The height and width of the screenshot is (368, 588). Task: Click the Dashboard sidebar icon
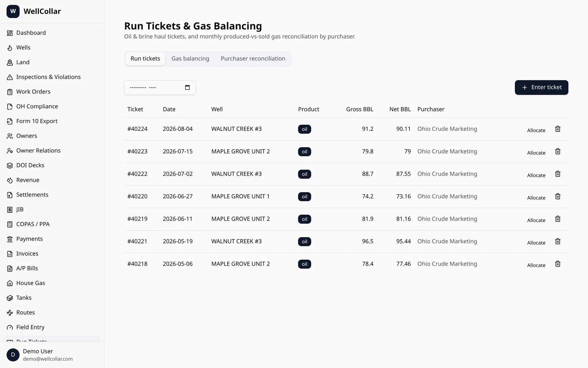tap(10, 33)
